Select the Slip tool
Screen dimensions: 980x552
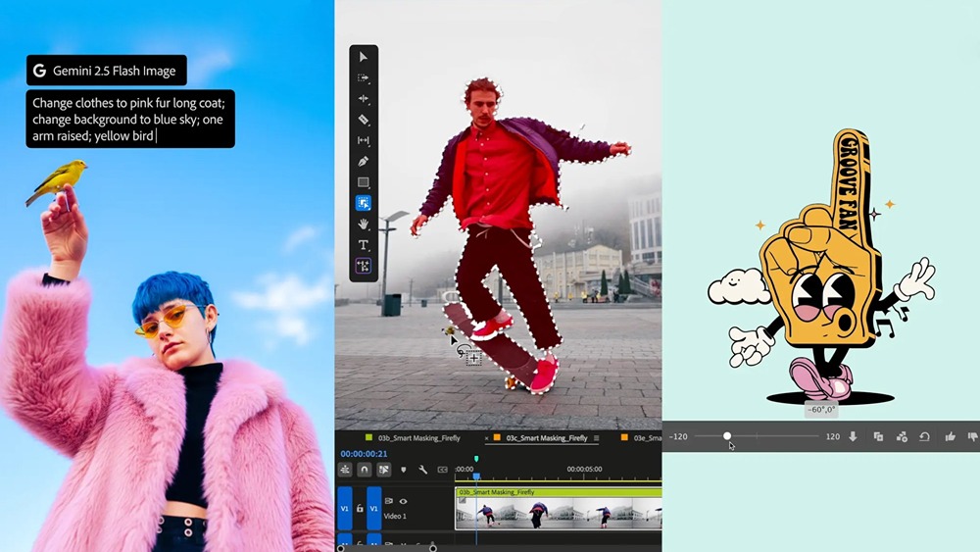pyautogui.click(x=364, y=140)
